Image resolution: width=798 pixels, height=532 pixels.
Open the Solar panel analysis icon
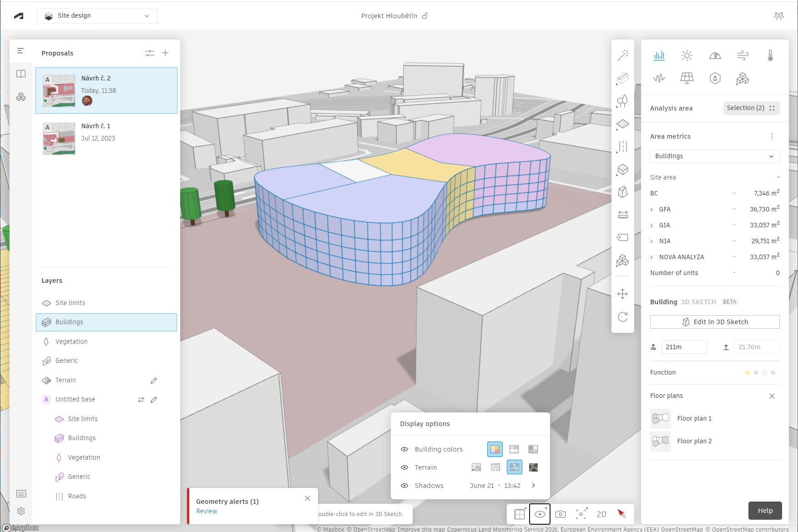pos(687,78)
